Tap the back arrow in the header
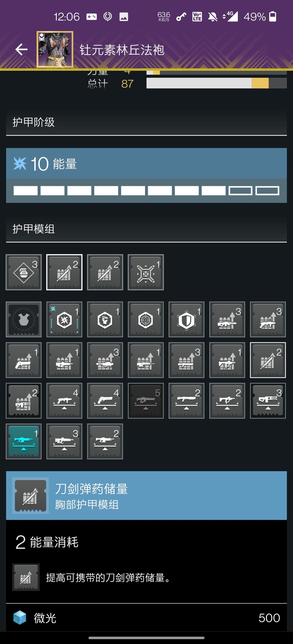The height and width of the screenshot is (644, 293). pyautogui.click(x=21, y=49)
